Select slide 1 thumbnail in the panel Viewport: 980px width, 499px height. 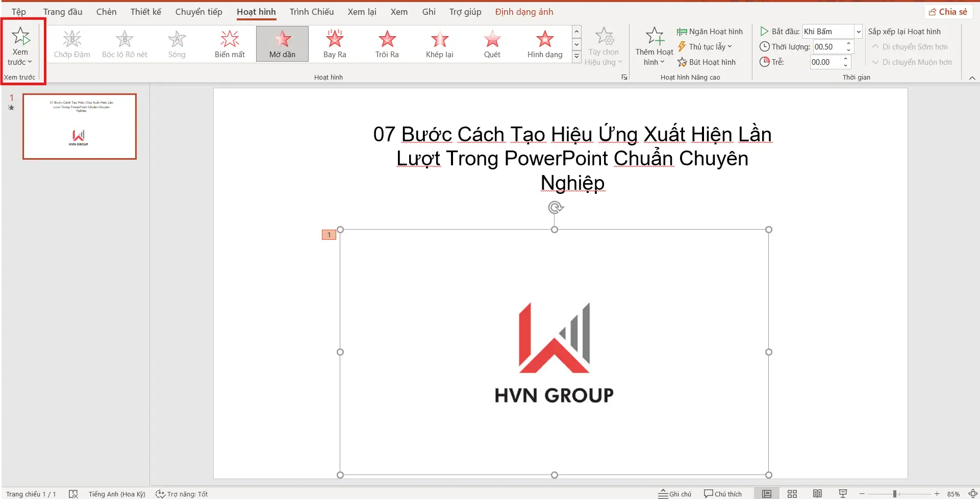coord(80,127)
